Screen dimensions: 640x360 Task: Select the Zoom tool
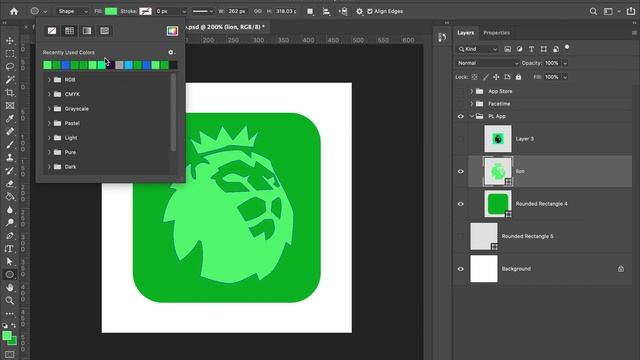(x=10, y=300)
